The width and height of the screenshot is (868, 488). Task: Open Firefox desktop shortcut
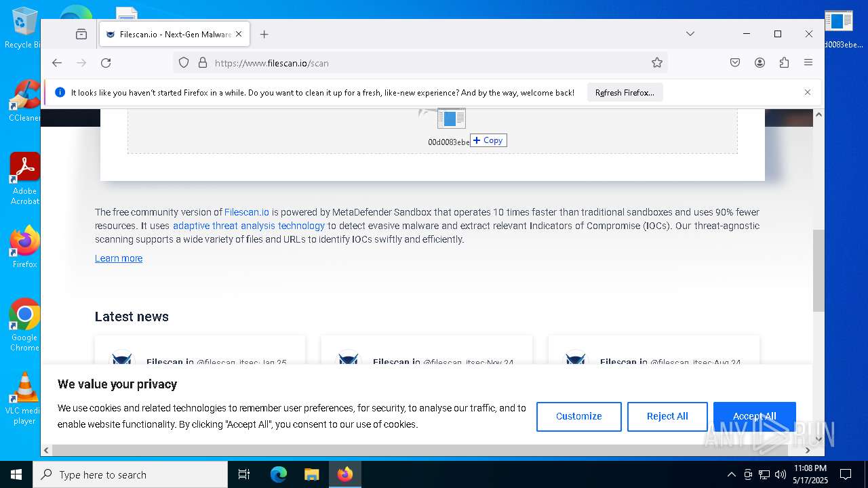pos(24,247)
